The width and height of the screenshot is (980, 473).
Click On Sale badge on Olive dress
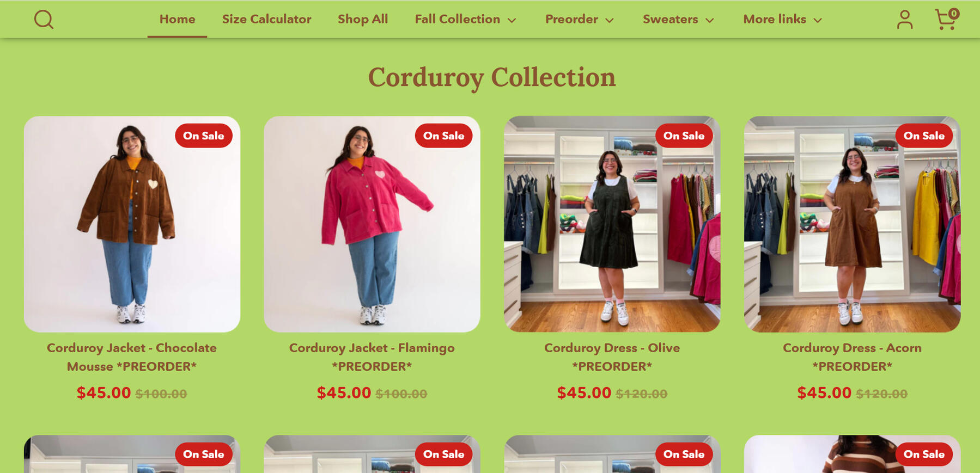684,136
